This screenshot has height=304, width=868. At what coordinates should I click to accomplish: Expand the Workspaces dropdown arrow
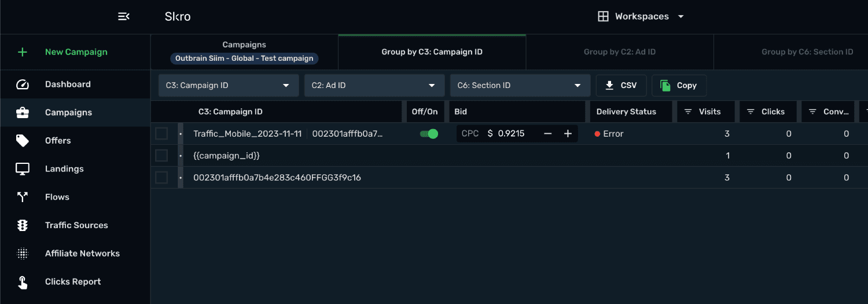click(x=681, y=16)
